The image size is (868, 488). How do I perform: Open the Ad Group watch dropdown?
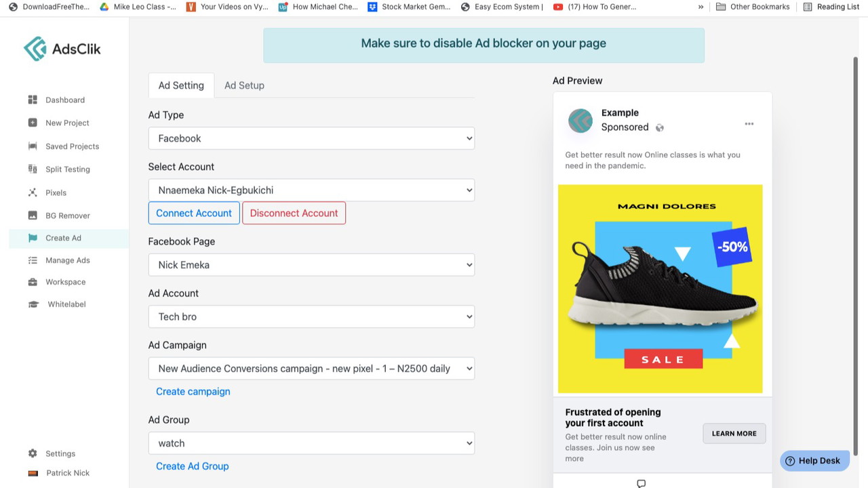(x=311, y=443)
